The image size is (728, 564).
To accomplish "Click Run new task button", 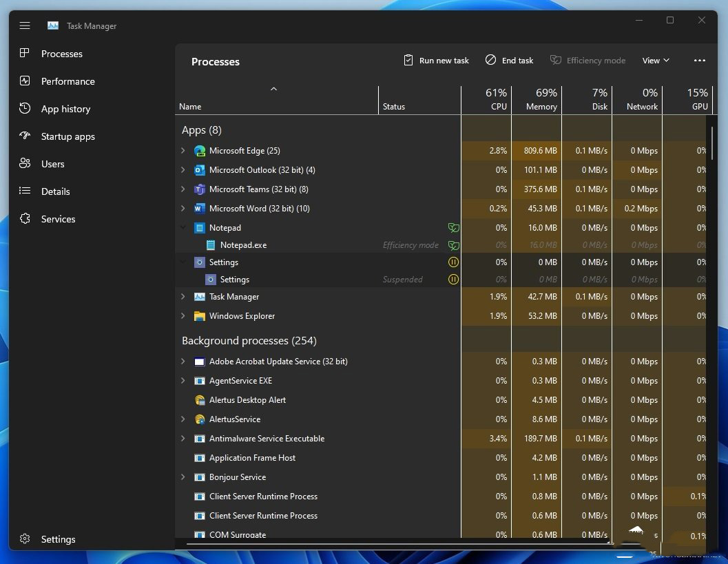I will click(x=437, y=61).
